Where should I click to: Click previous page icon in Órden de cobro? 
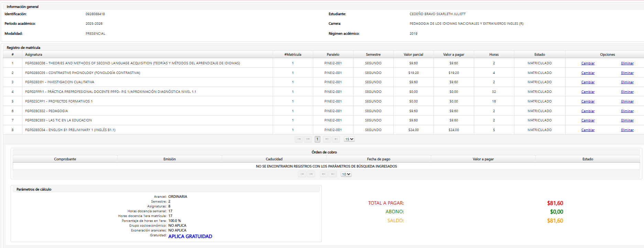click(311, 174)
